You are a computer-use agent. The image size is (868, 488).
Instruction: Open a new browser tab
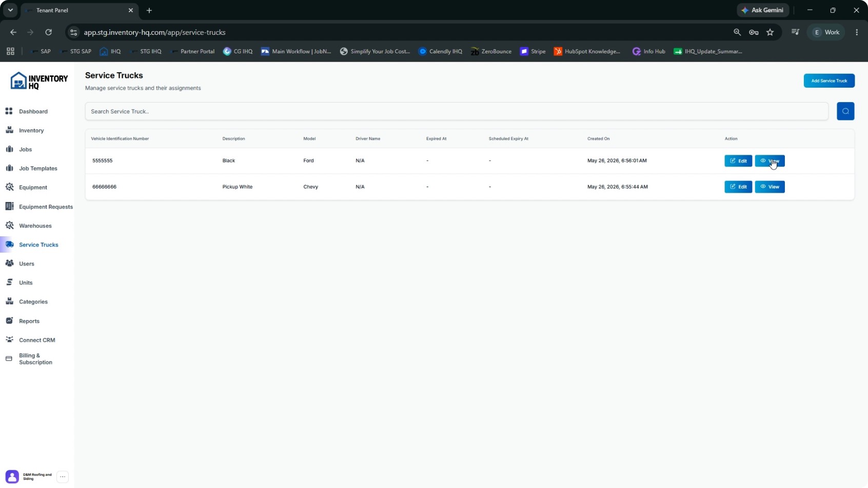[x=149, y=10]
